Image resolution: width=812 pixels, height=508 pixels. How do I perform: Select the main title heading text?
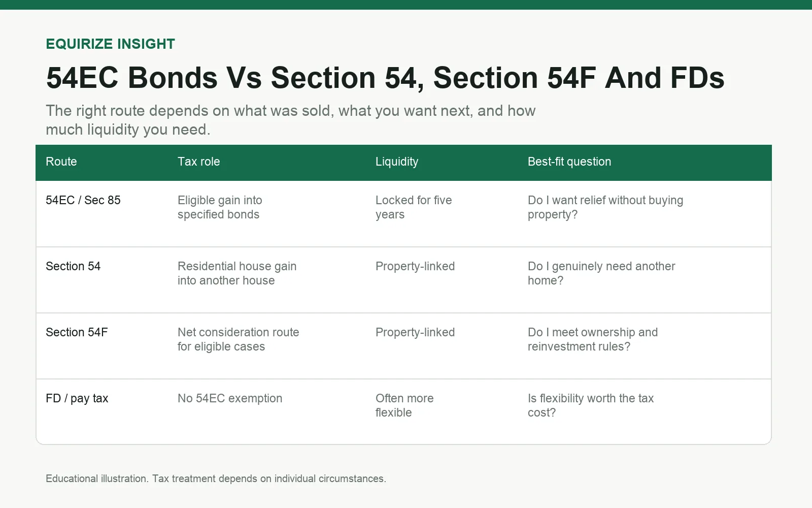pyautogui.click(x=385, y=78)
